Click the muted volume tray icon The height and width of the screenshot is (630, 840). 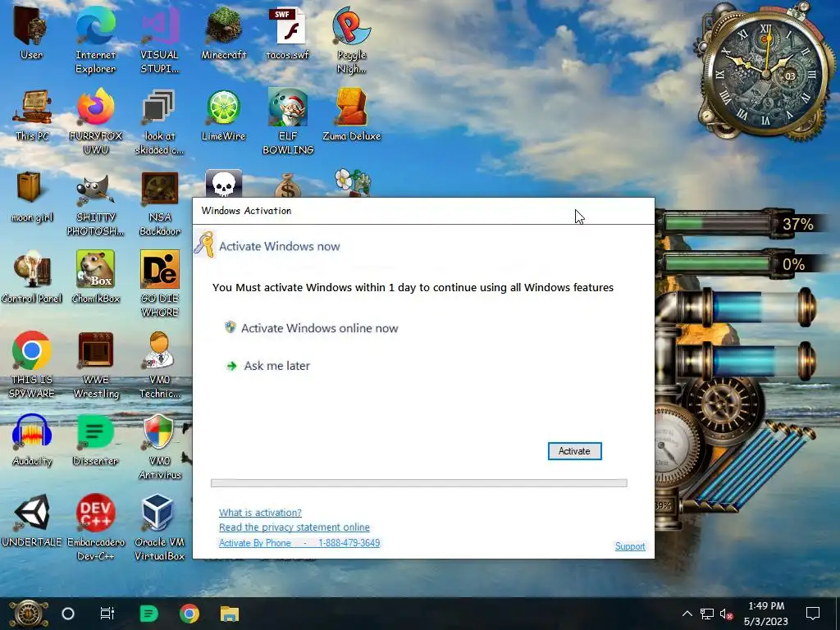[x=727, y=614]
